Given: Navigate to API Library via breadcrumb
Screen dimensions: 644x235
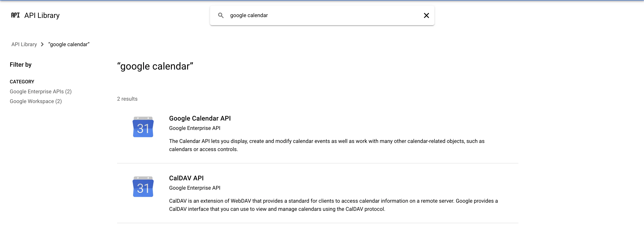Looking at the screenshot, I should pos(24,44).
